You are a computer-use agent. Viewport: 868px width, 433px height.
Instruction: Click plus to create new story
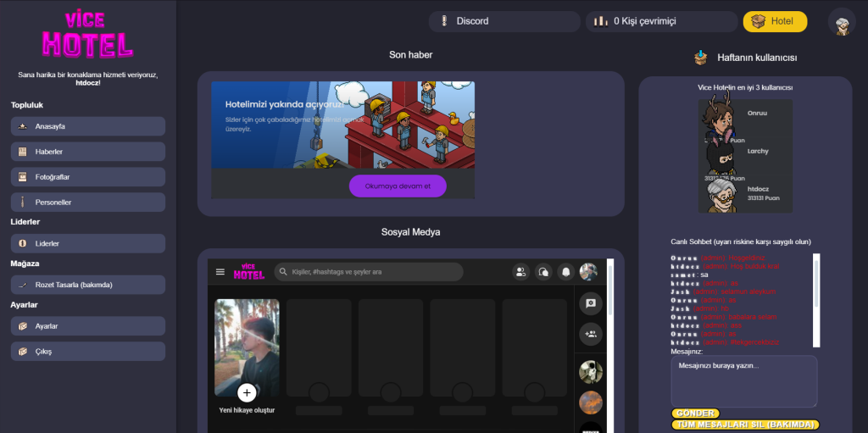tap(247, 393)
